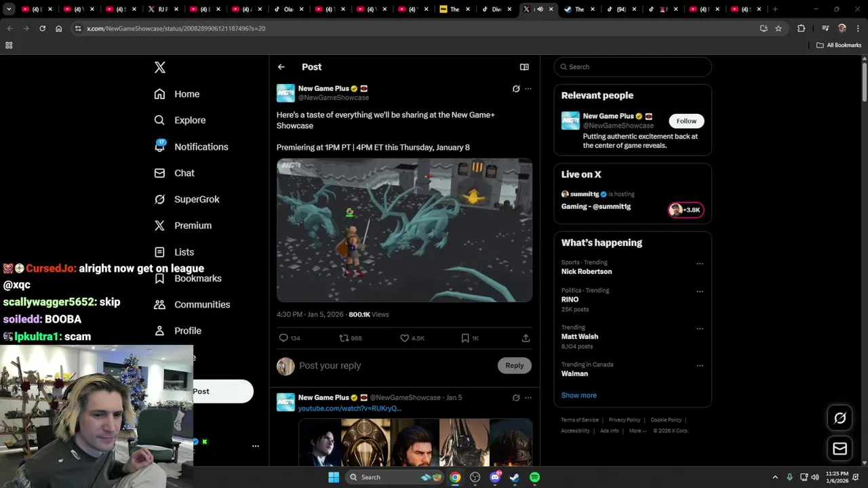Open OBS Studio from the taskbar
The width and height of the screenshot is (868, 488).
click(475, 477)
